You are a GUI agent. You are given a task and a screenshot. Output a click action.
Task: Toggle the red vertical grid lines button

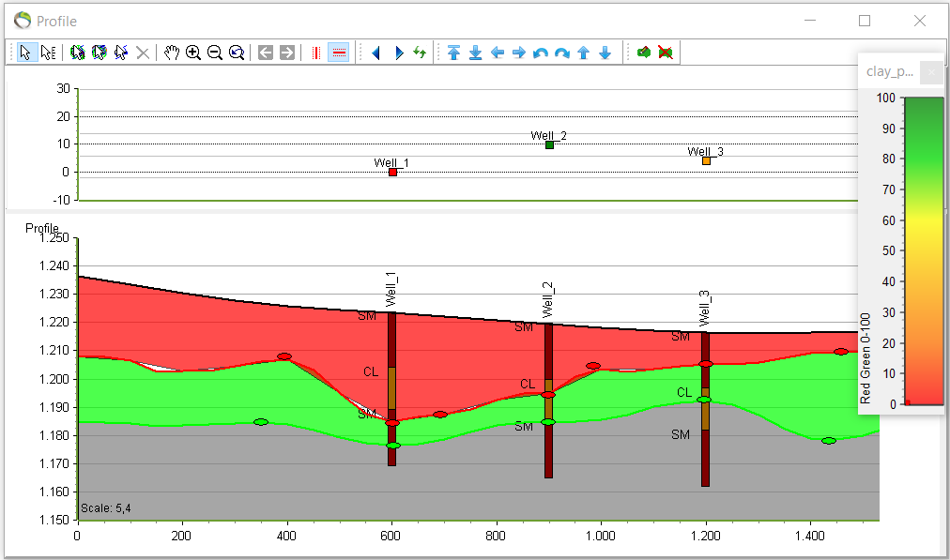316,53
